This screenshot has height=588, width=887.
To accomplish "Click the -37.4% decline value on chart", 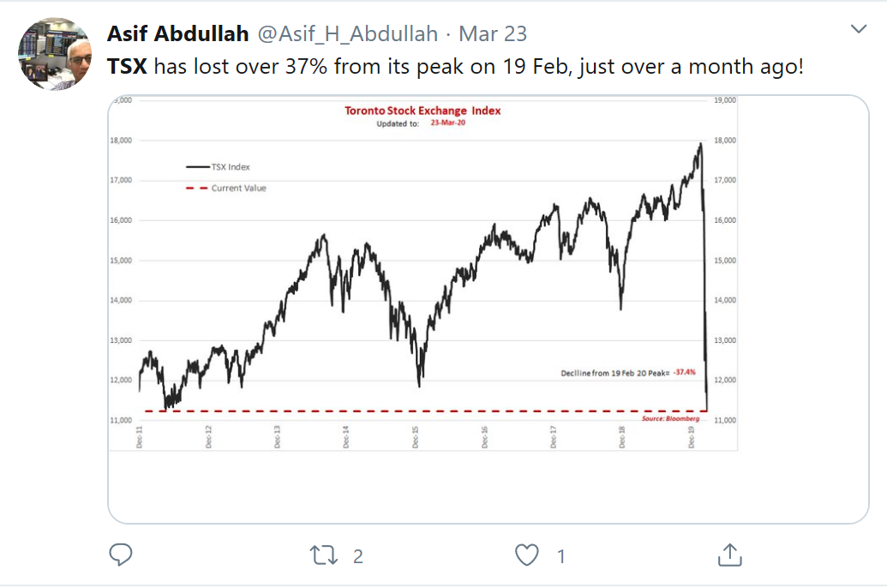I will click(x=684, y=373).
